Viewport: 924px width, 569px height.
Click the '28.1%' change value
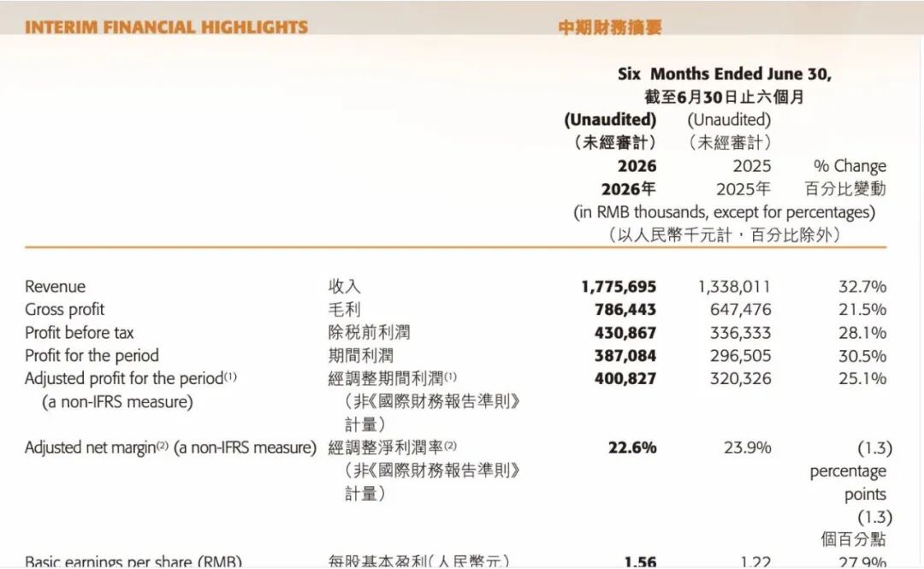(862, 333)
